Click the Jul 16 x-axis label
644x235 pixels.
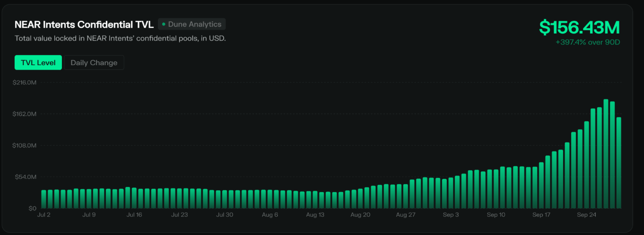[134, 215]
